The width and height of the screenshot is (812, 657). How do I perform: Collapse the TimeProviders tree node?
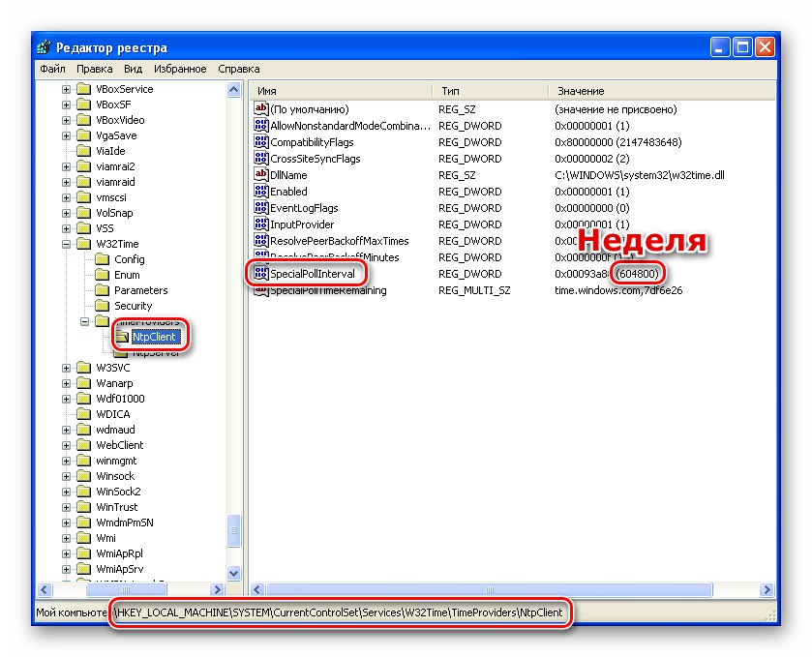coord(84,321)
